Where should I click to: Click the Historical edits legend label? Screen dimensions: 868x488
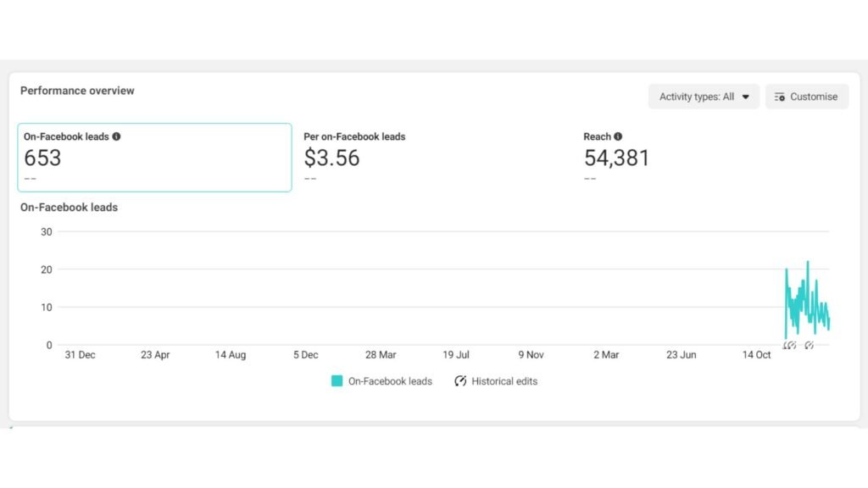point(504,381)
